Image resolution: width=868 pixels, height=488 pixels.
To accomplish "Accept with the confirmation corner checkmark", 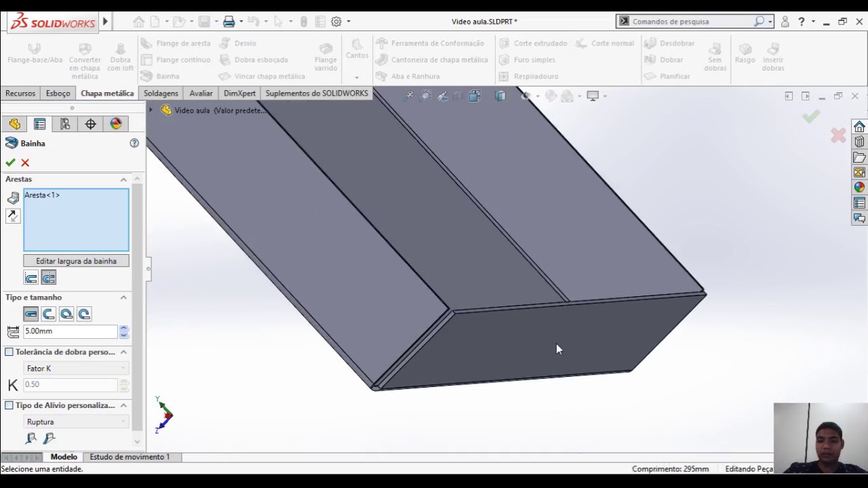I will click(810, 117).
